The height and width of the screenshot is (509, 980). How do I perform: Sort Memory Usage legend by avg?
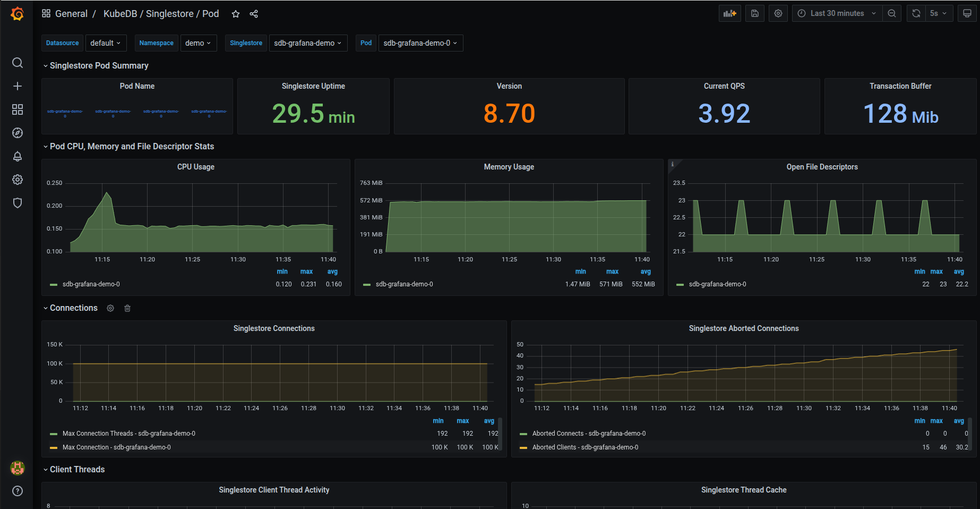[x=646, y=272]
